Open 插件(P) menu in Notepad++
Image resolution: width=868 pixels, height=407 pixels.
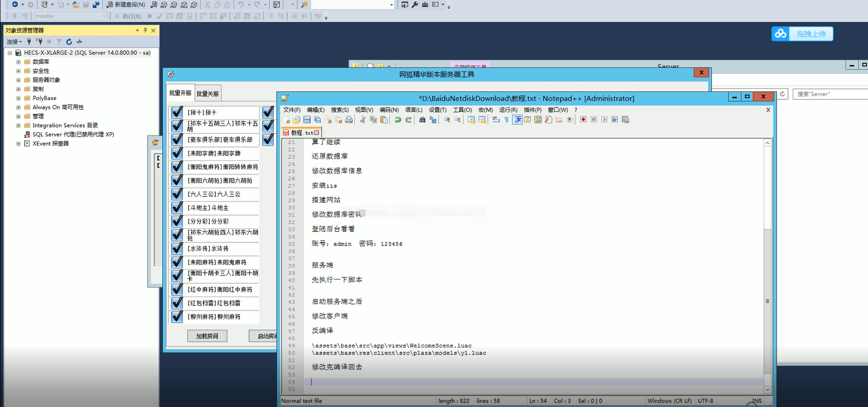[x=533, y=110]
